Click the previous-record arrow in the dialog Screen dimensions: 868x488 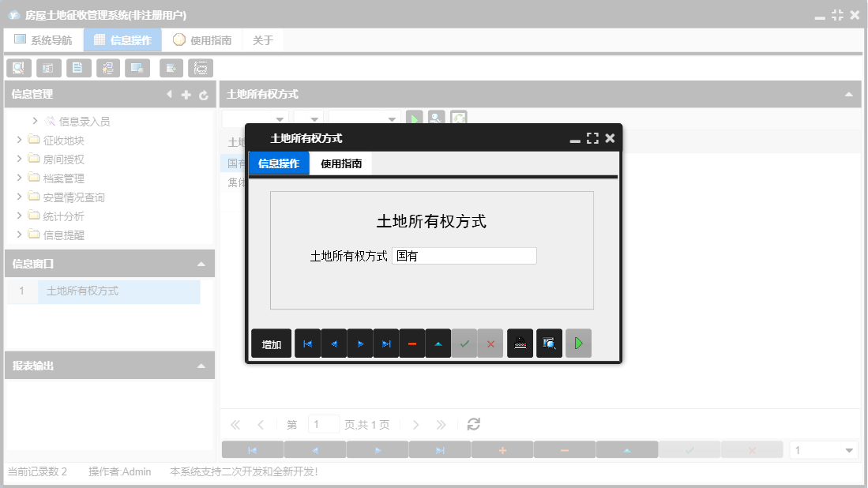(333, 343)
